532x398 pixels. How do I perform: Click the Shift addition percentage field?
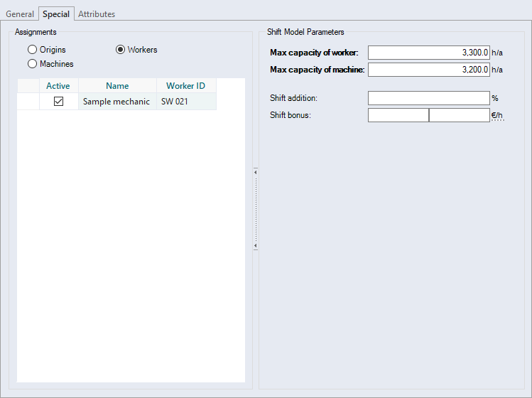coord(428,98)
